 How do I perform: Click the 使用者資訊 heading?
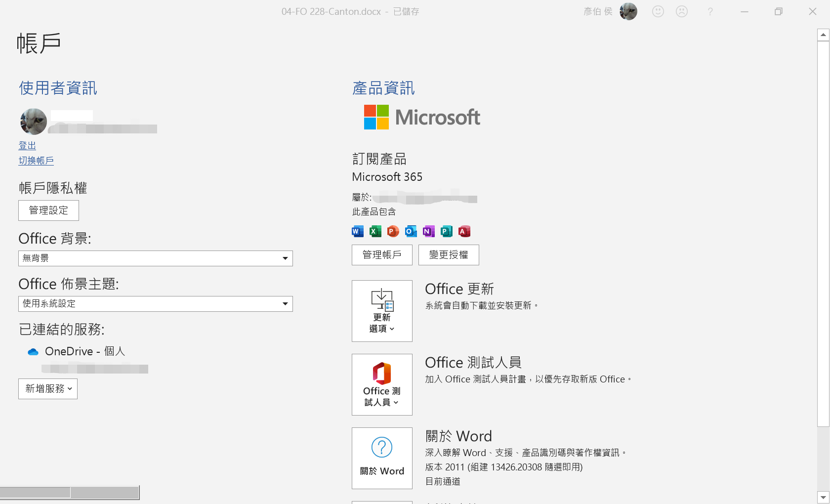[58, 88]
